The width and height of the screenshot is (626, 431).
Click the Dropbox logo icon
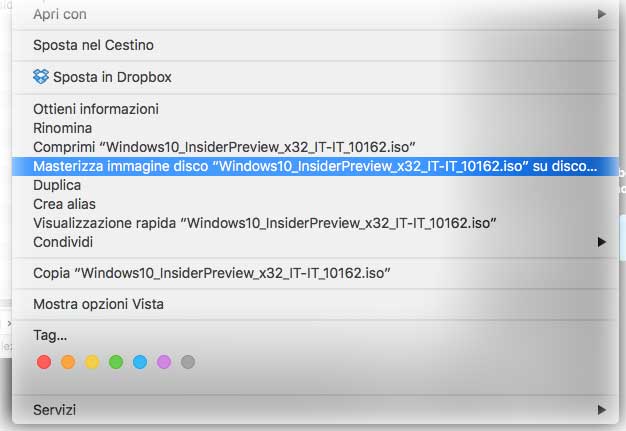click(x=41, y=77)
